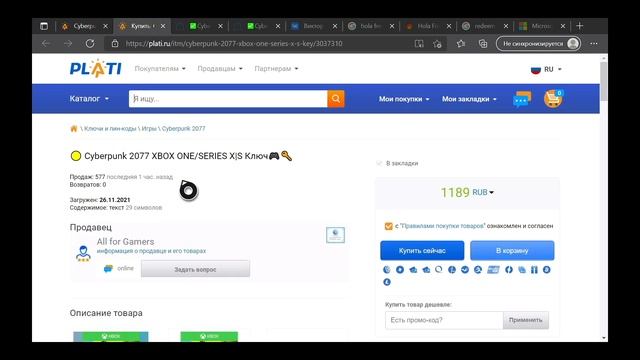Click the 'Продаж: 577' sales count
Screen dimensions: 640x360
pyautogui.click(x=87, y=177)
